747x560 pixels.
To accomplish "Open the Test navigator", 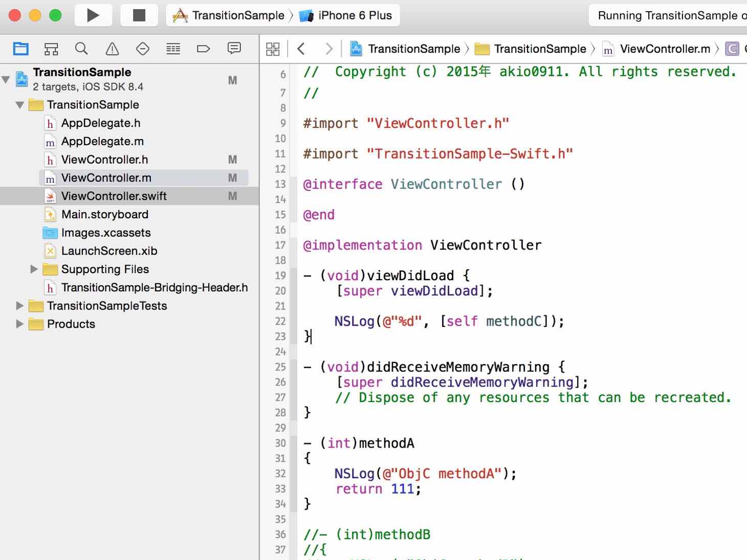I will 143,49.
